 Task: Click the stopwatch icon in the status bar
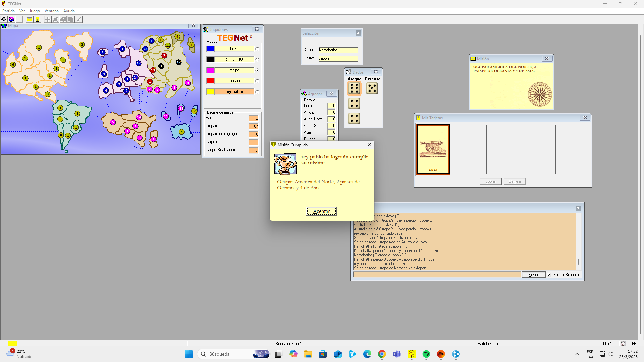623,344
